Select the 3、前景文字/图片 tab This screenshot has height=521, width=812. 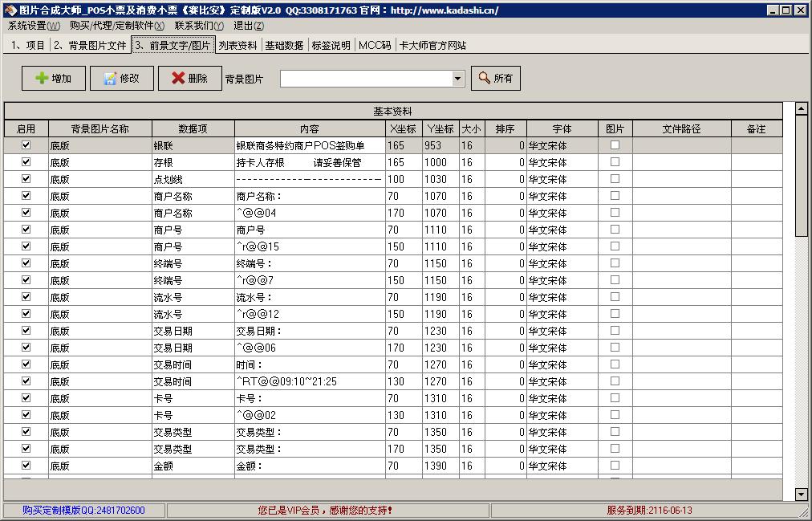click(173, 45)
